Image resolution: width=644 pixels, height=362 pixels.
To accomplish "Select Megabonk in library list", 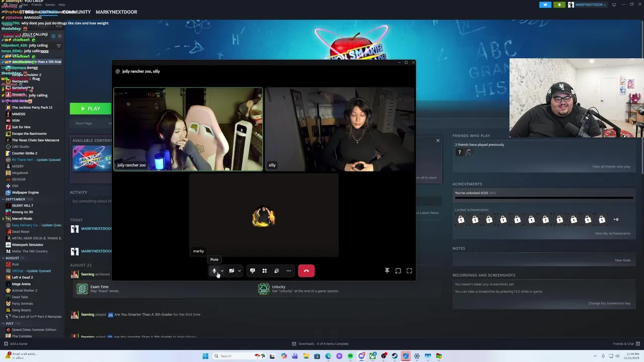I will (20, 172).
